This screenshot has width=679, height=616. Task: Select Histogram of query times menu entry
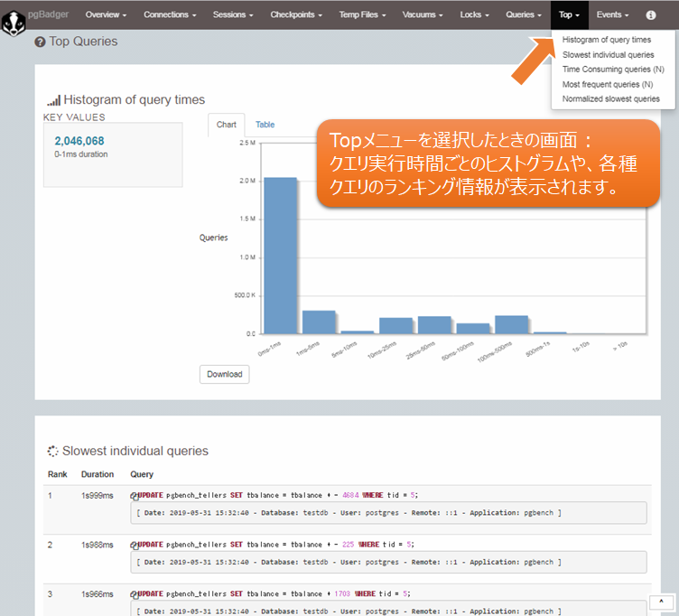point(606,40)
